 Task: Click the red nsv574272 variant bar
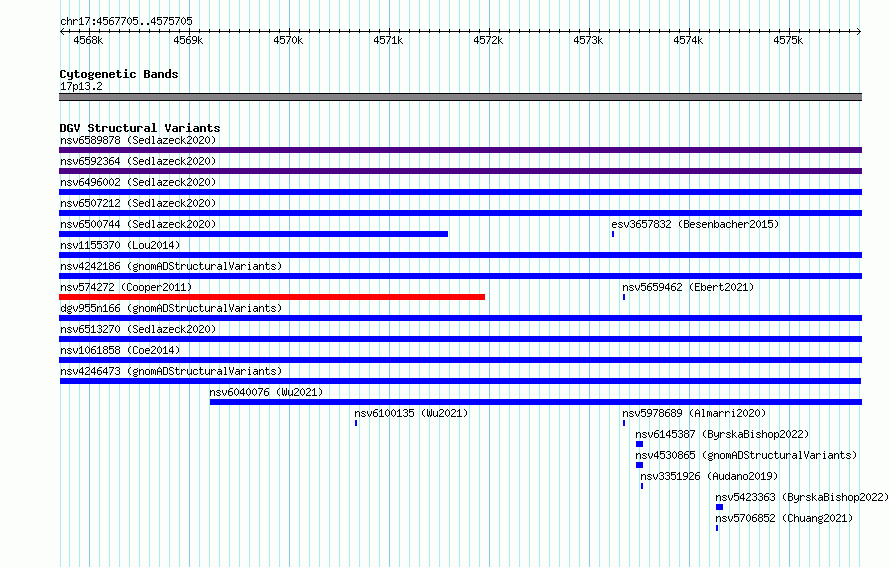(x=272, y=297)
